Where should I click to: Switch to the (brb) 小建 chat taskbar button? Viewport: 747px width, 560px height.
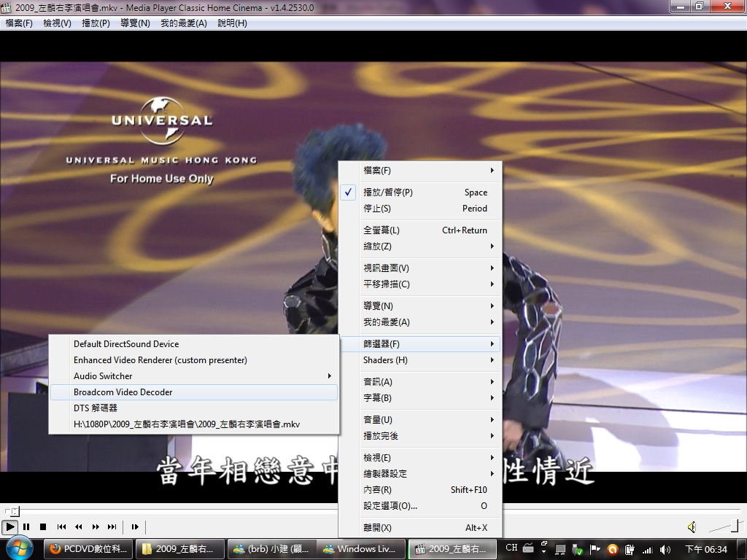[x=271, y=549]
